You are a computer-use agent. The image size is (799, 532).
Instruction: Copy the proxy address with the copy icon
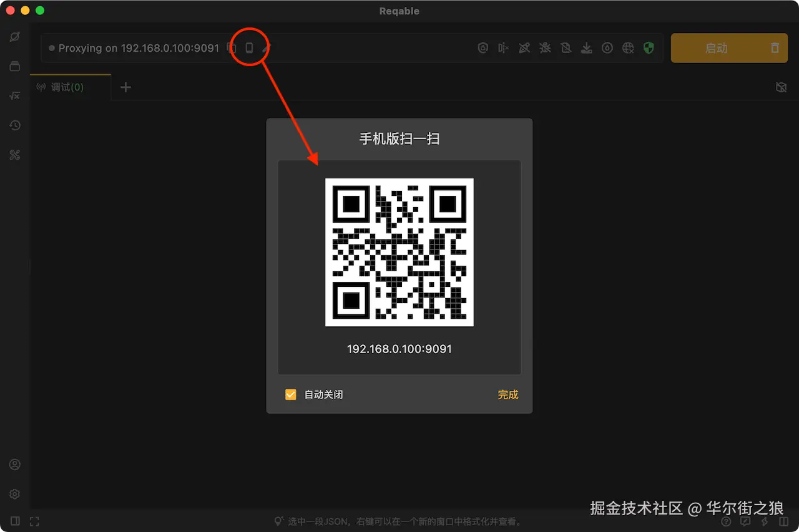point(232,48)
